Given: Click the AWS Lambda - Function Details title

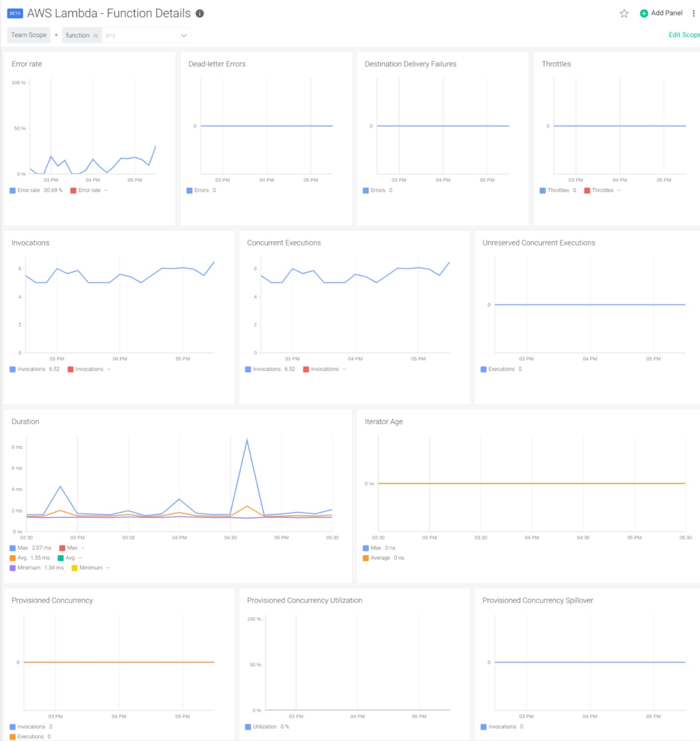Looking at the screenshot, I should (109, 13).
